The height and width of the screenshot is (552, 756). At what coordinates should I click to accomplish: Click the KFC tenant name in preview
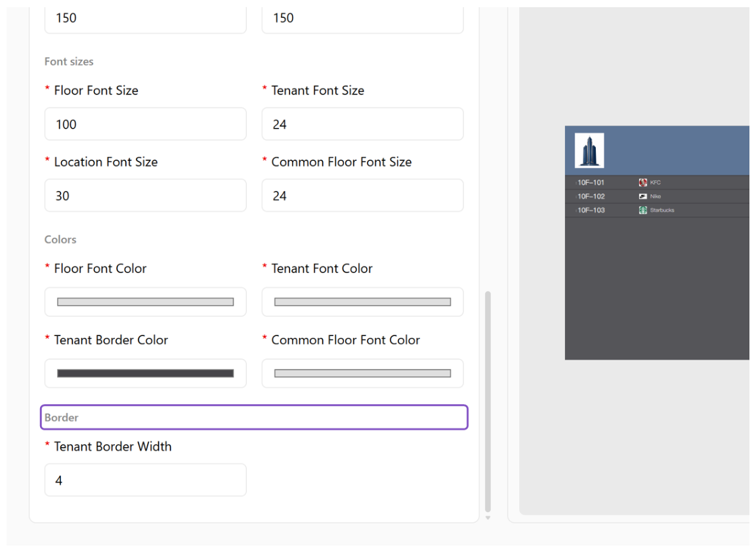coord(655,182)
